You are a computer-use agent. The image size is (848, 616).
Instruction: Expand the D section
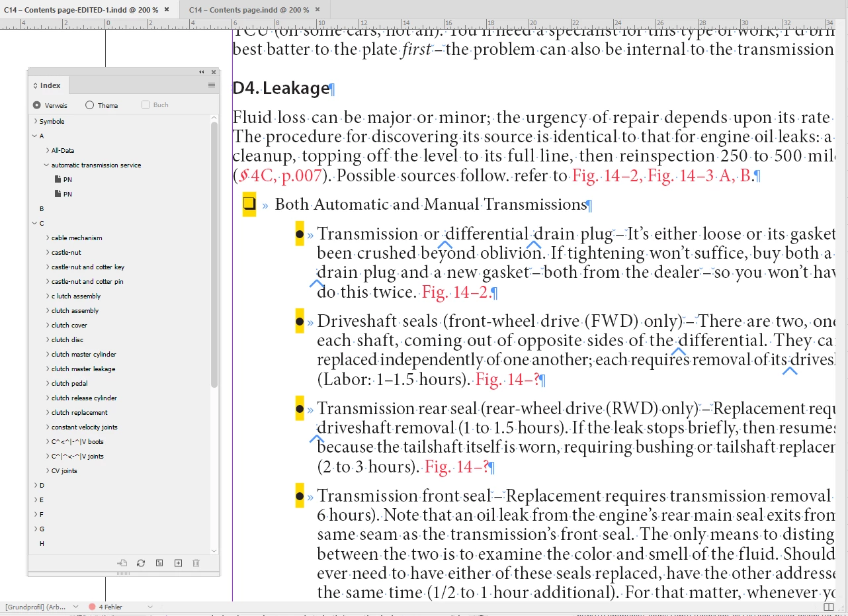point(35,485)
